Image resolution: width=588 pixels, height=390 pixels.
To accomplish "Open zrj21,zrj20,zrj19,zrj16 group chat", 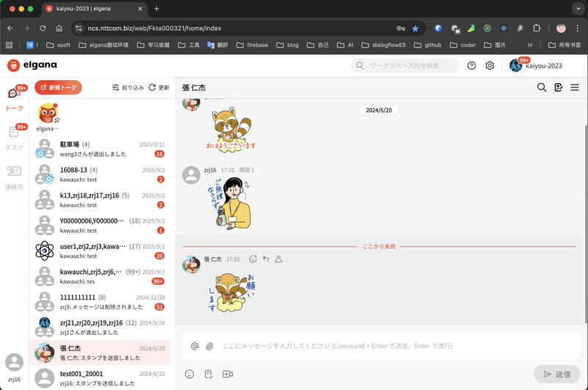I will (100, 328).
